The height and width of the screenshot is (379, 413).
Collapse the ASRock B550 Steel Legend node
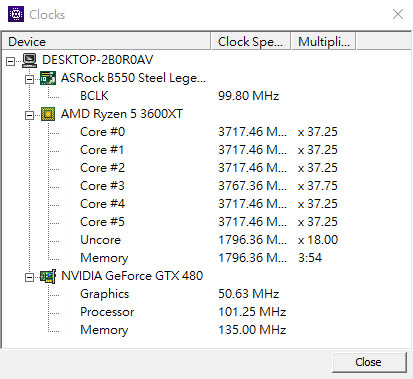(29, 79)
